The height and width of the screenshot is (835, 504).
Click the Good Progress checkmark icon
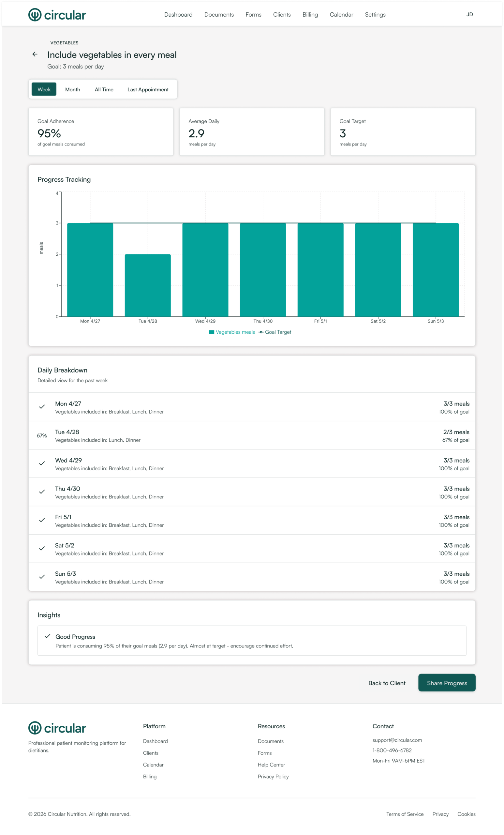pyautogui.click(x=47, y=636)
